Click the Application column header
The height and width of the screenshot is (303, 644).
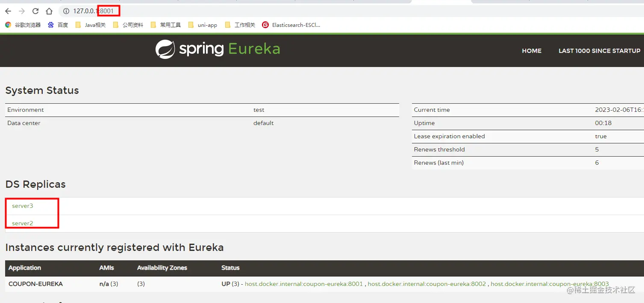[25, 268]
